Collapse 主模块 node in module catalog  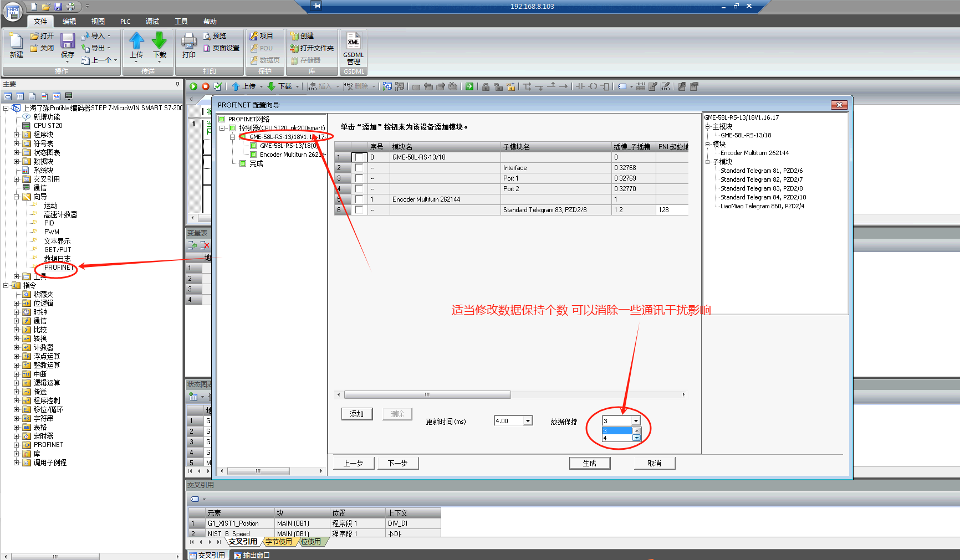(708, 126)
